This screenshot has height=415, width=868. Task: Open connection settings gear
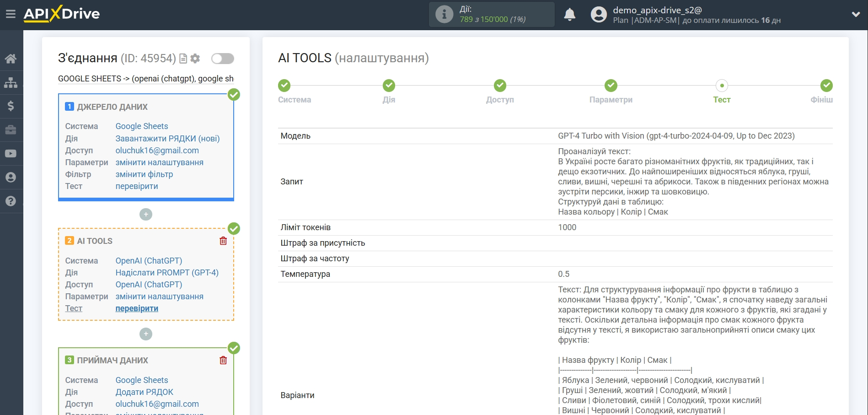pos(195,59)
